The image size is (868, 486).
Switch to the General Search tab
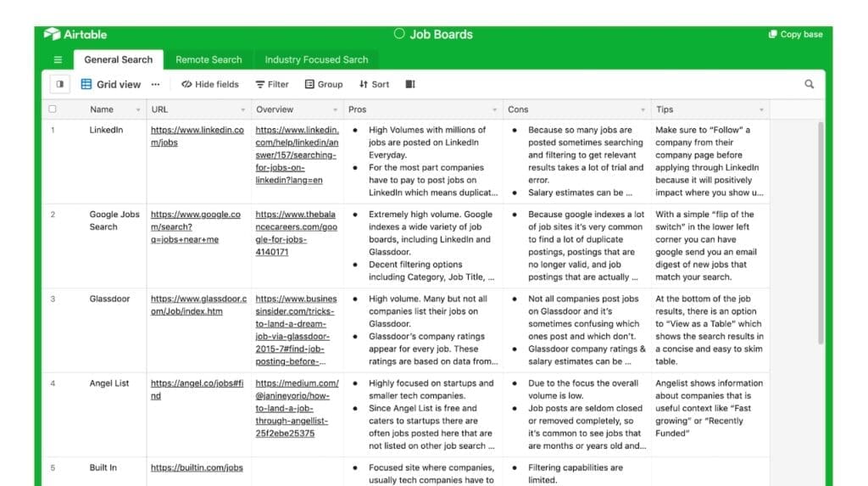[119, 60]
